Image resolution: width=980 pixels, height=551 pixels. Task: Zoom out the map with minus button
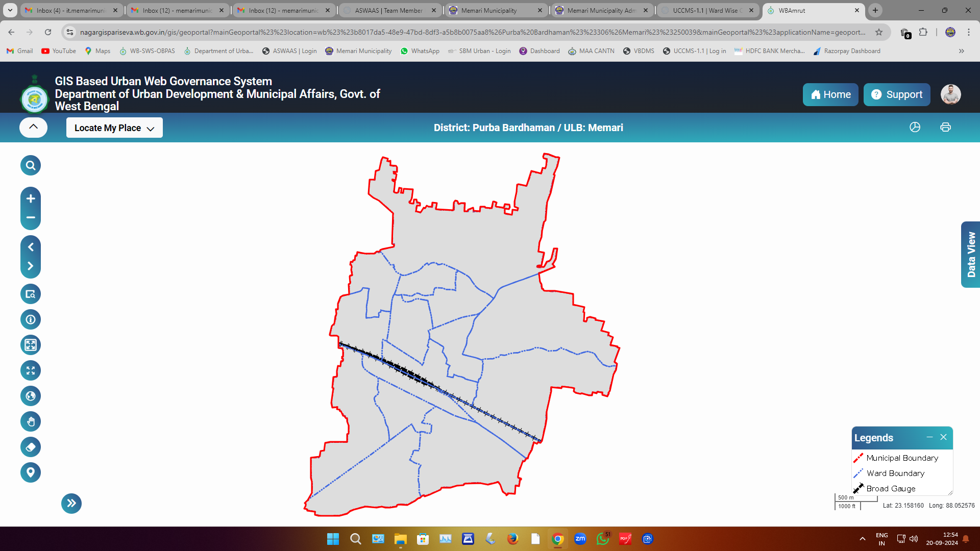point(31,218)
